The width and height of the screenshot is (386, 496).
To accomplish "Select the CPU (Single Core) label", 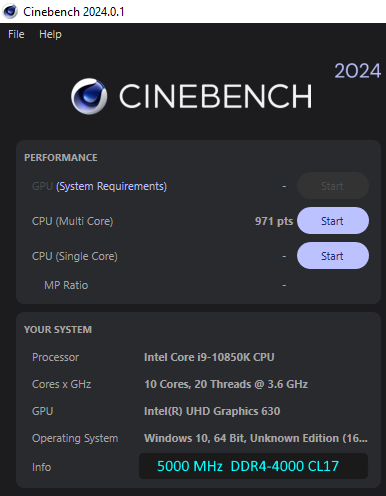I will (75, 256).
